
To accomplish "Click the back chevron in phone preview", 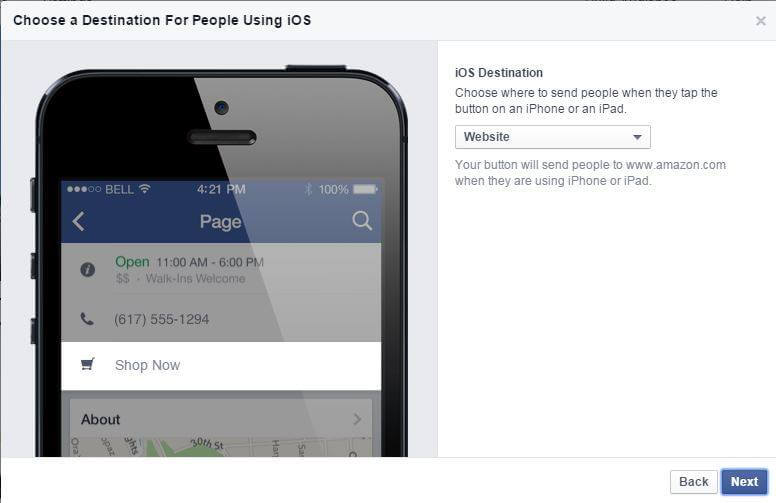I will 79,221.
